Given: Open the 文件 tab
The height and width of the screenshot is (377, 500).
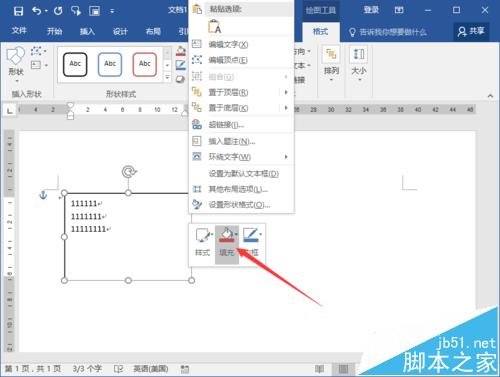Looking at the screenshot, I should pyautogui.click(x=19, y=31).
